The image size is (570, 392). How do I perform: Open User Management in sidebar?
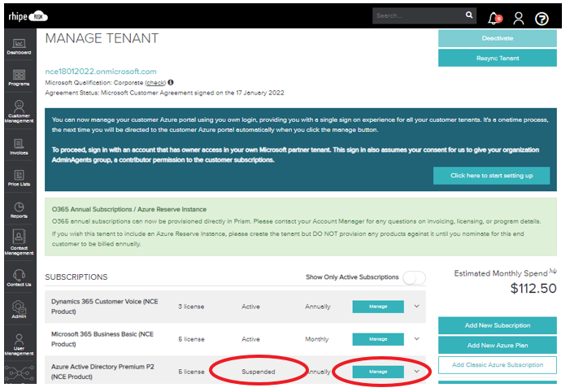(x=19, y=344)
